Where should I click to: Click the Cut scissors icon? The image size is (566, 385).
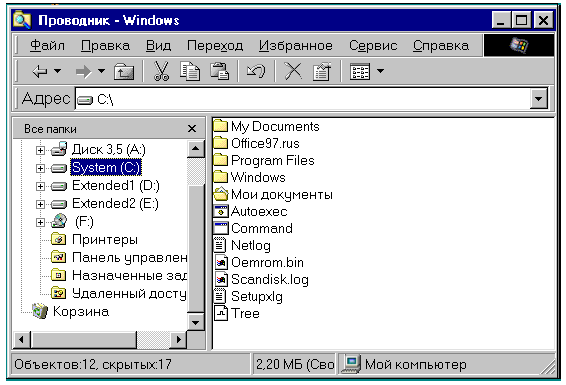pyautogui.click(x=161, y=71)
